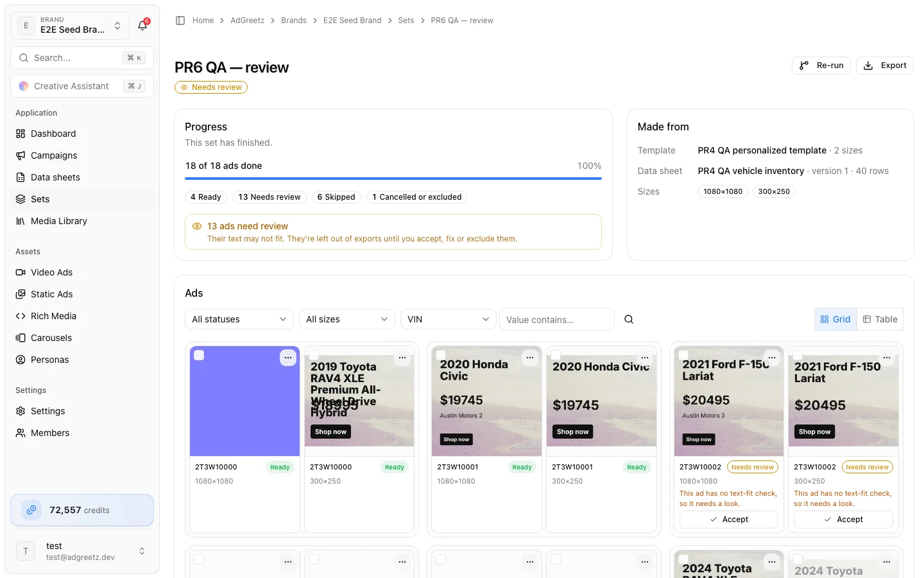Select the purple 2T3W10000 1080×1080 ad checkbox
The height and width of the screenshot is (578, 924).
(x=199, y=355)
